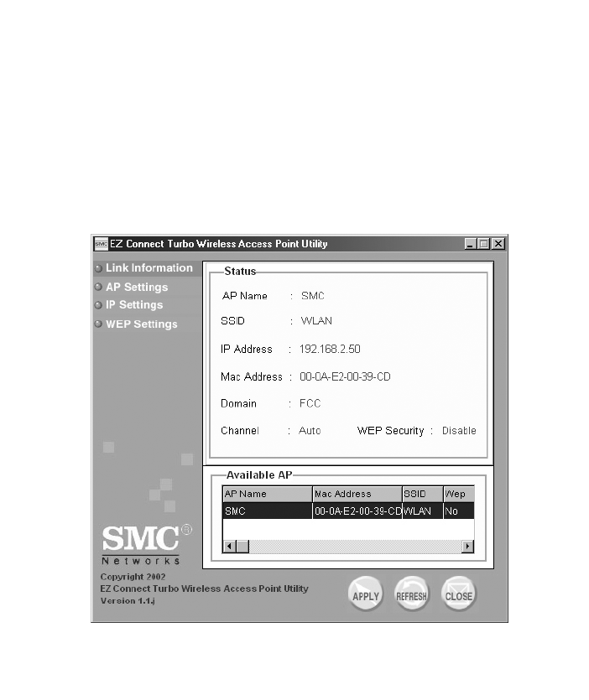Click the Available AP horizontal scrollbar thumb
589x700 pixels.
pos(242,546)
